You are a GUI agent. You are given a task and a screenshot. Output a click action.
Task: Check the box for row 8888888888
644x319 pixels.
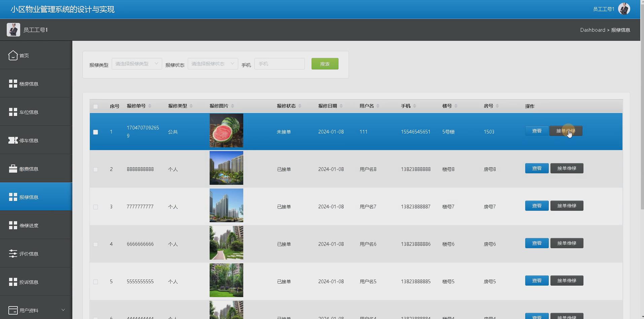point(96,169)
